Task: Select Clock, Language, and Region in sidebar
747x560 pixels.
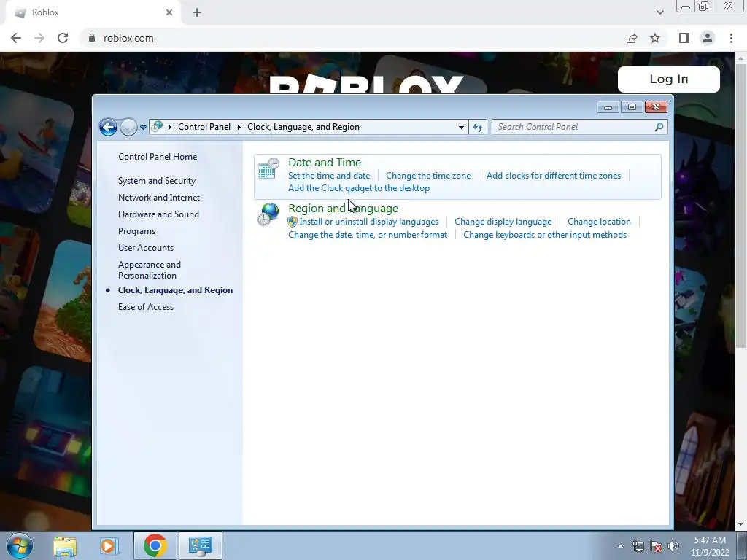Action: (x=175, y=290)
